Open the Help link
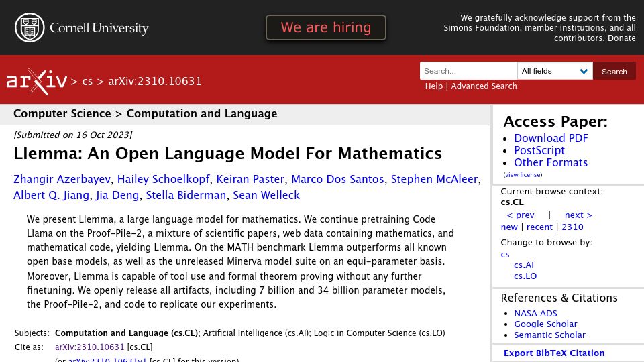The height and width of the screenshot is (362, 644). click(434, 86)
